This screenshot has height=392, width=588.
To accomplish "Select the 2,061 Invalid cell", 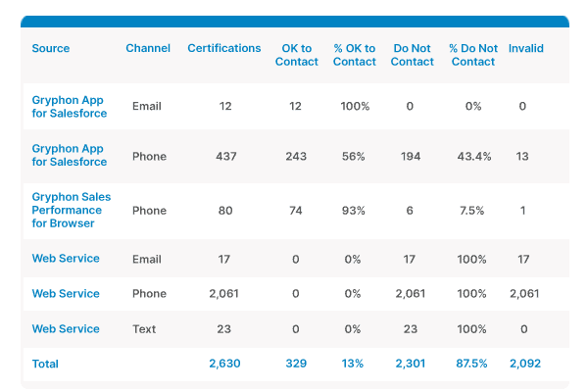I will pyautogui.click(x=524, y=294).
